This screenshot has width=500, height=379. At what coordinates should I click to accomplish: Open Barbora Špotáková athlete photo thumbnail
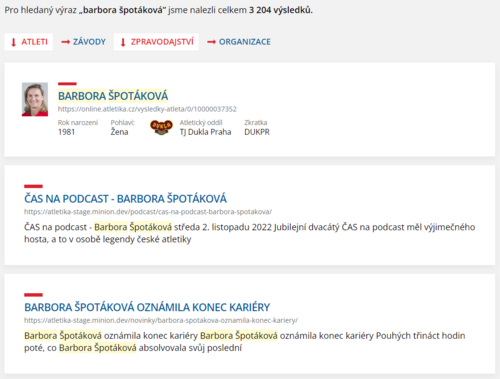35,99
